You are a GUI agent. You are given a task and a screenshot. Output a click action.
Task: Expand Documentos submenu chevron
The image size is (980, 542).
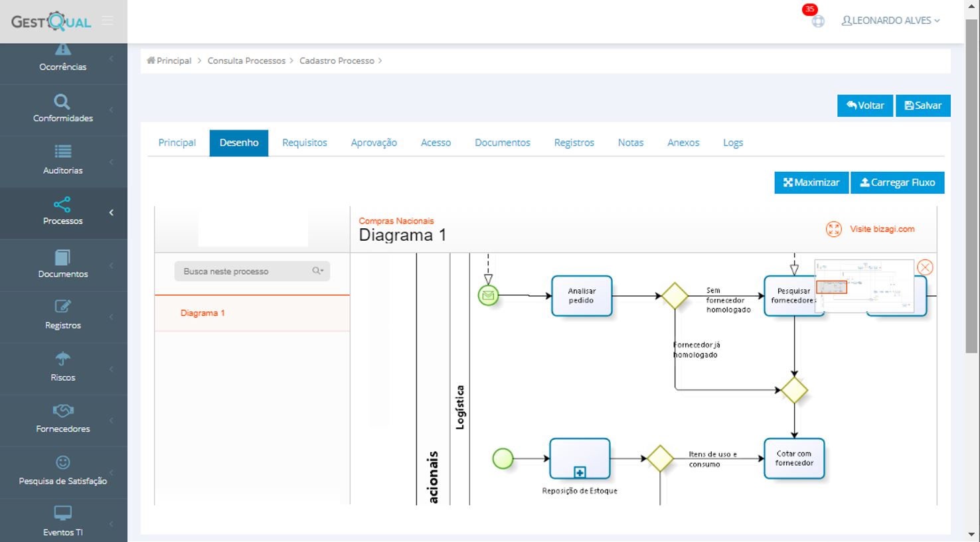112,265
